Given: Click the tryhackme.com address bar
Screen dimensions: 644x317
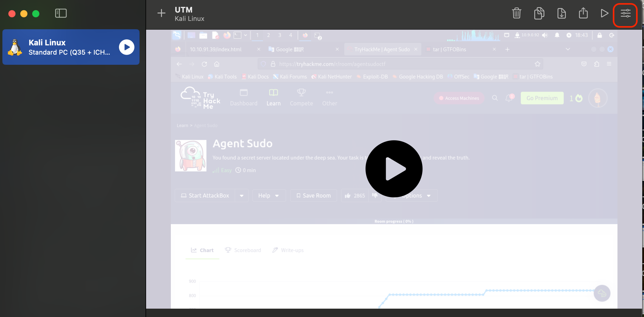Looking at the screenshot, I should coord(400,64).
